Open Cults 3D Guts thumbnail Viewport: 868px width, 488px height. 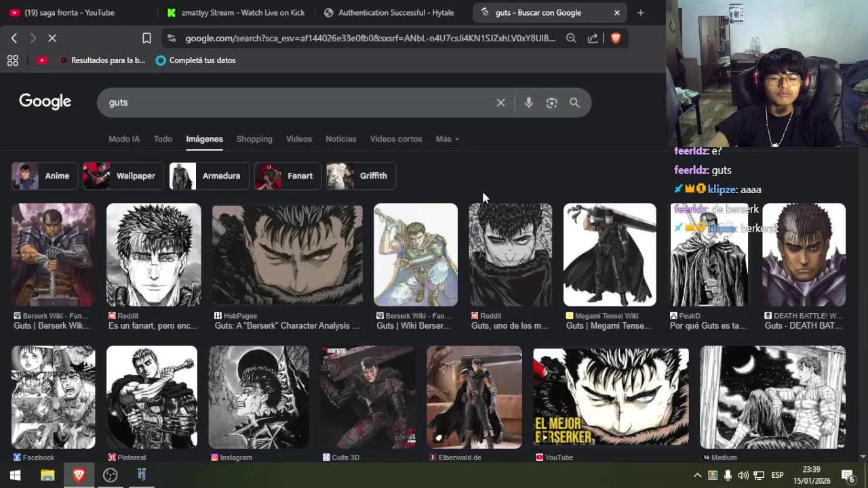click(x=368, y=397)
